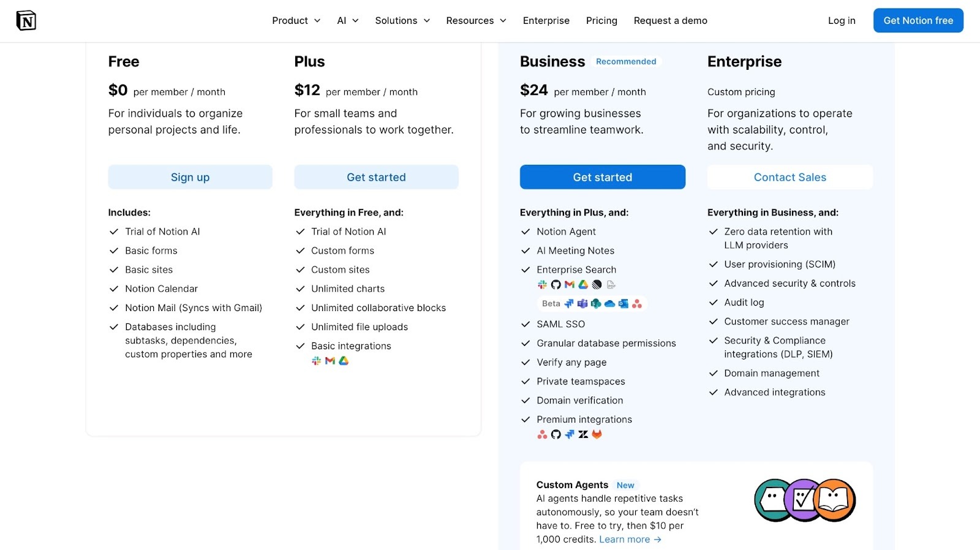Go to Enterprise in the top navigation
The height and width of the screenshot is (550, 980).
point(546,21)
